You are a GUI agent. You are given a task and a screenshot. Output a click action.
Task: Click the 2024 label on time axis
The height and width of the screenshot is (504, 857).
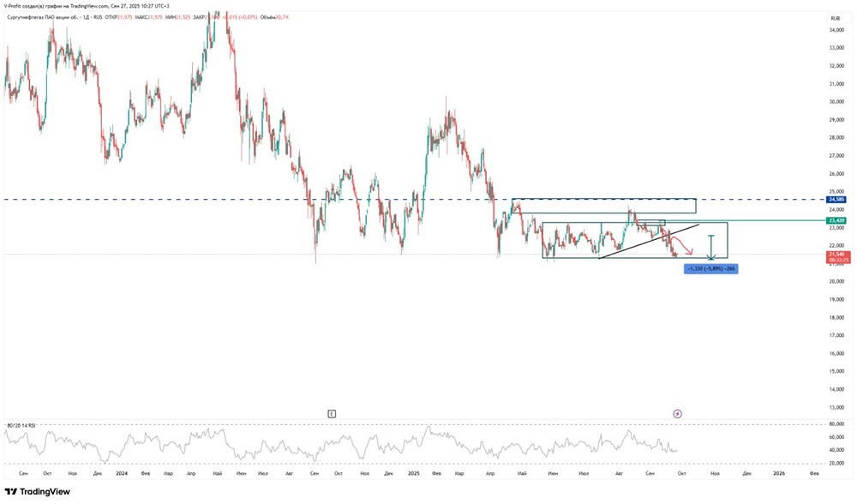[x=122, y=473]
